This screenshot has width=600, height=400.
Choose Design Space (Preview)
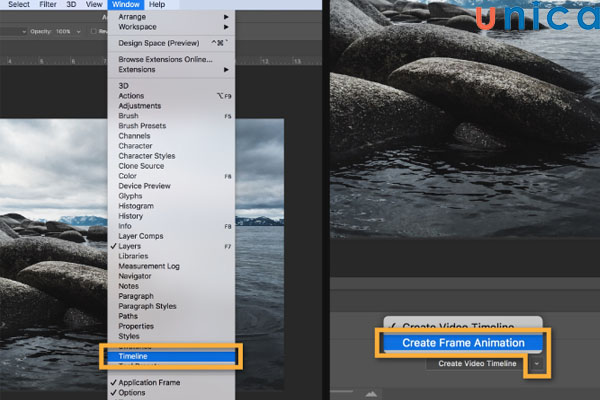coord(171,43)
